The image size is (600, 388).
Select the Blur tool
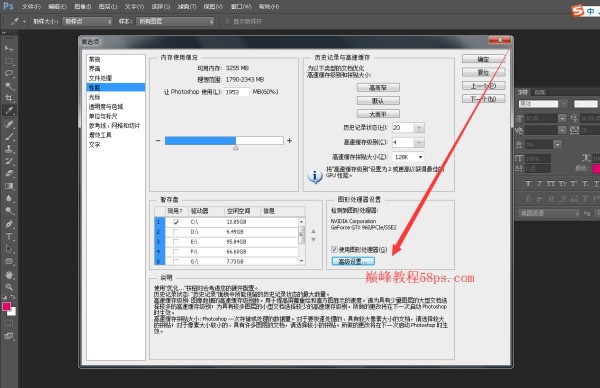pos(9,198)
